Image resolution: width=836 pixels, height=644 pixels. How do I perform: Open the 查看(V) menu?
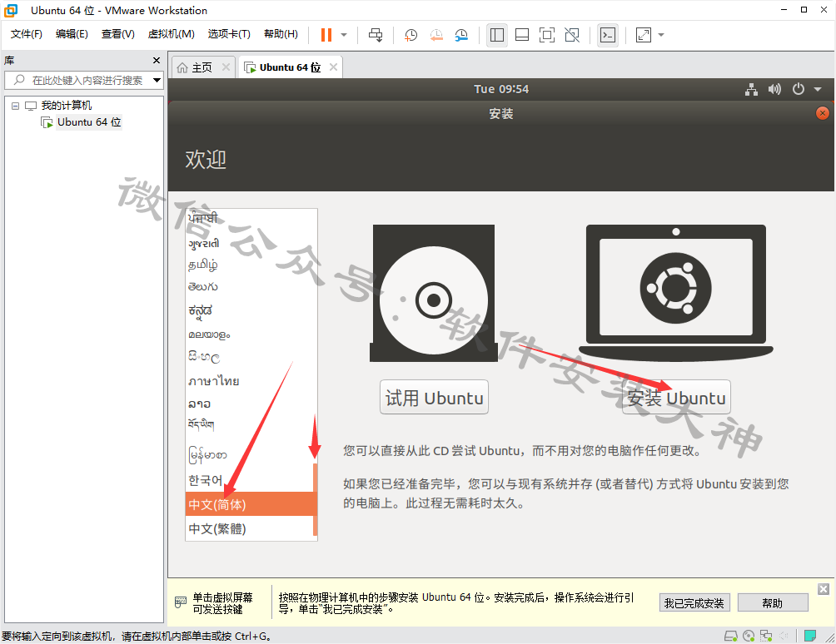coord(118,34)
